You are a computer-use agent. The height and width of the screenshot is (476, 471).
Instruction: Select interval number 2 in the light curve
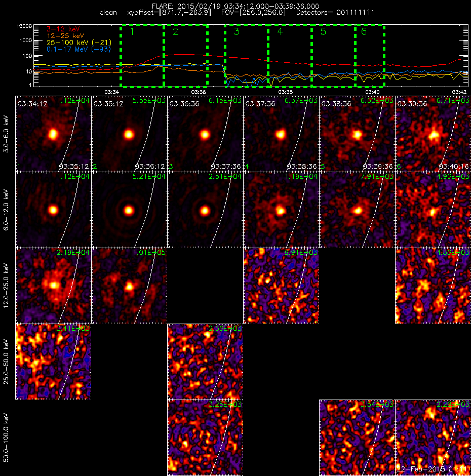185,56
